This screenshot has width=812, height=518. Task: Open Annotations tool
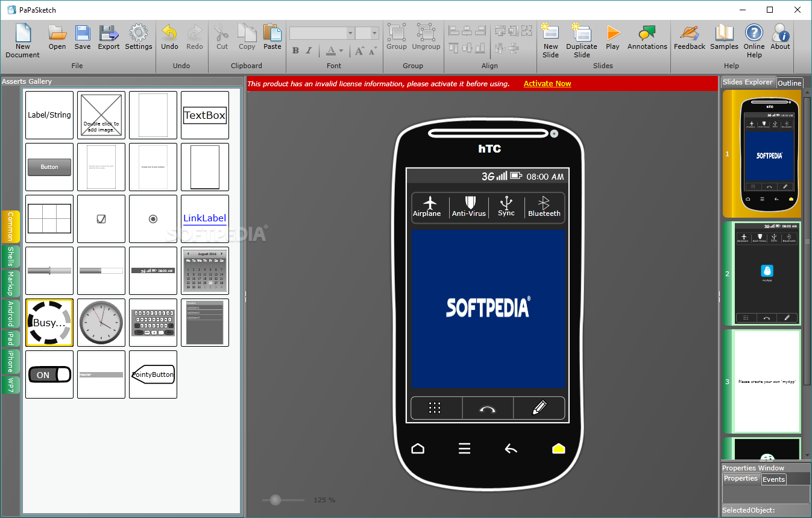(x=647, y=37)
